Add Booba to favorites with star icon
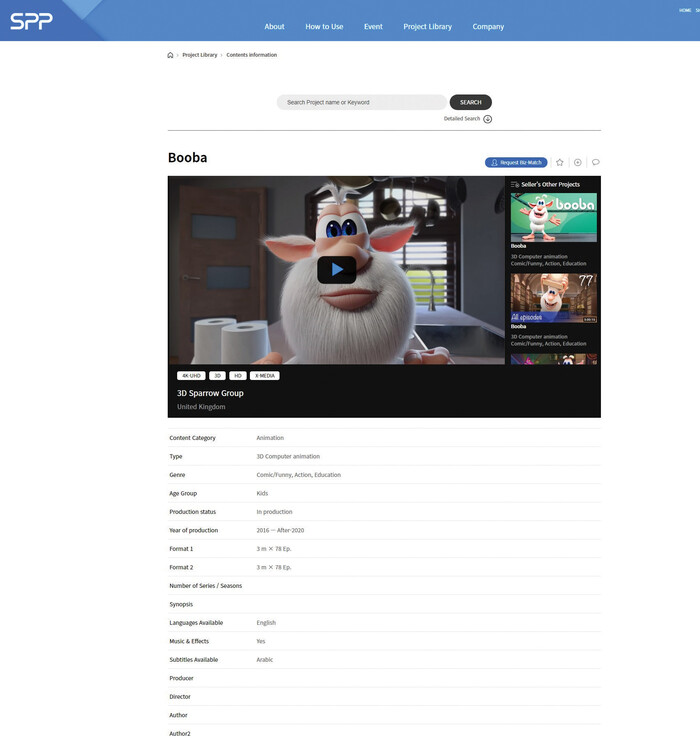The image size is (700, 739). click(x=560, y=162)
